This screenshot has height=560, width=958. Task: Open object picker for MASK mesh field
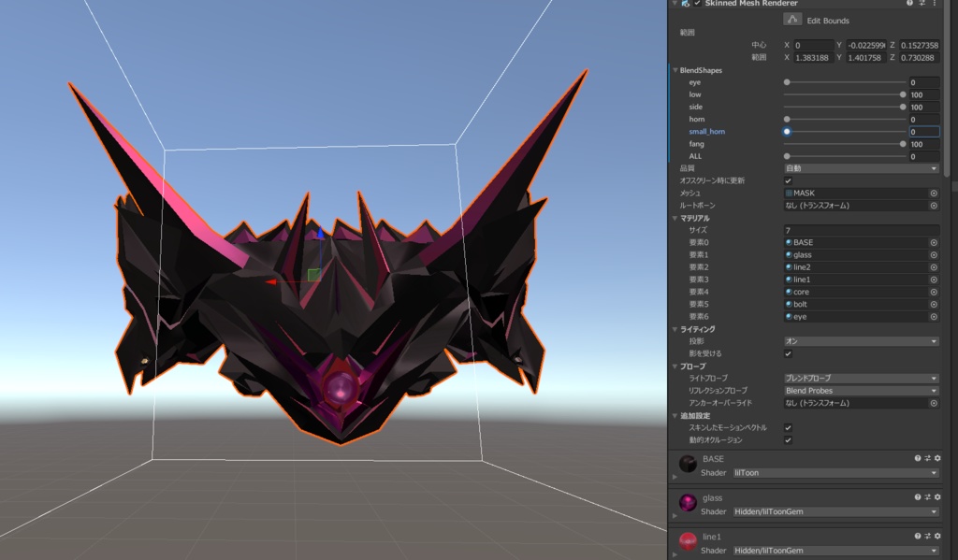click(x=934, y=193)
